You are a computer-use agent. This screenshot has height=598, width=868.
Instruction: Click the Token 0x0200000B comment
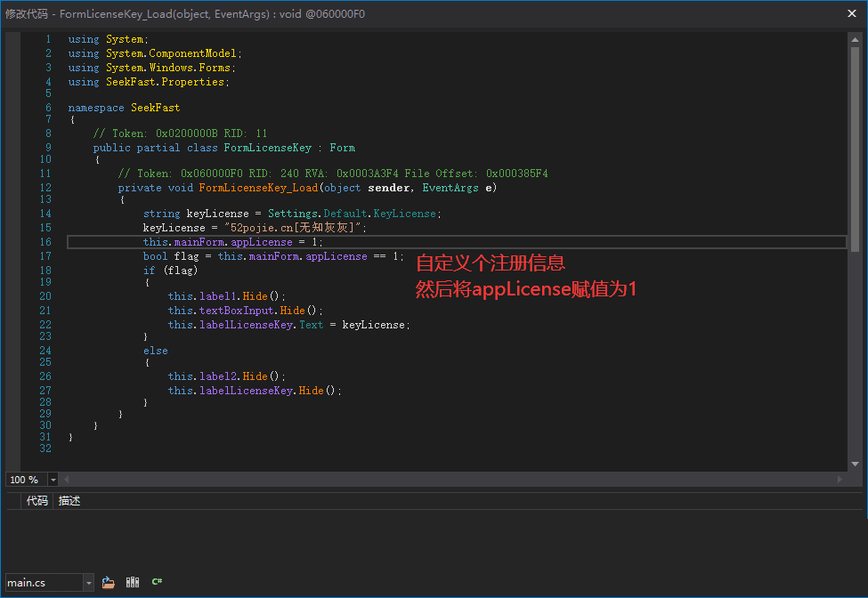pyautogui.click(x=180, y=133)
